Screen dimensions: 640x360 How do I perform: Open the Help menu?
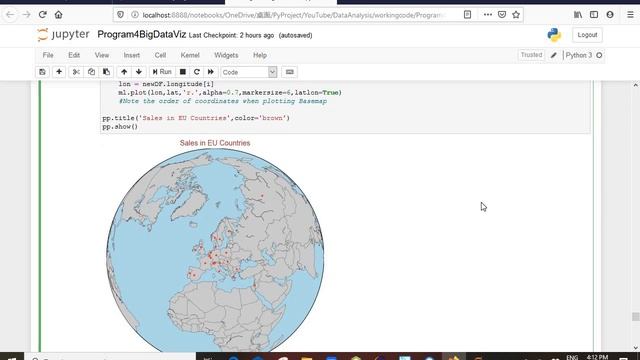260,55
